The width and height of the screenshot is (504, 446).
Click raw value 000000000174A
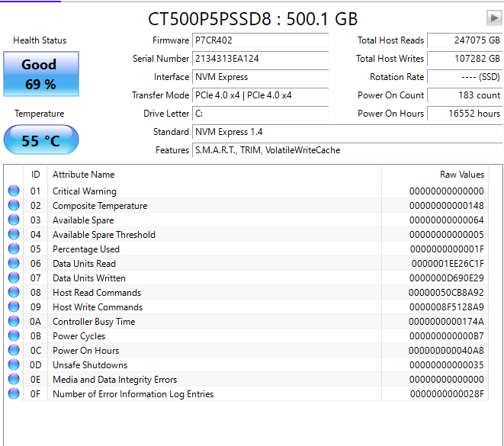446,321
